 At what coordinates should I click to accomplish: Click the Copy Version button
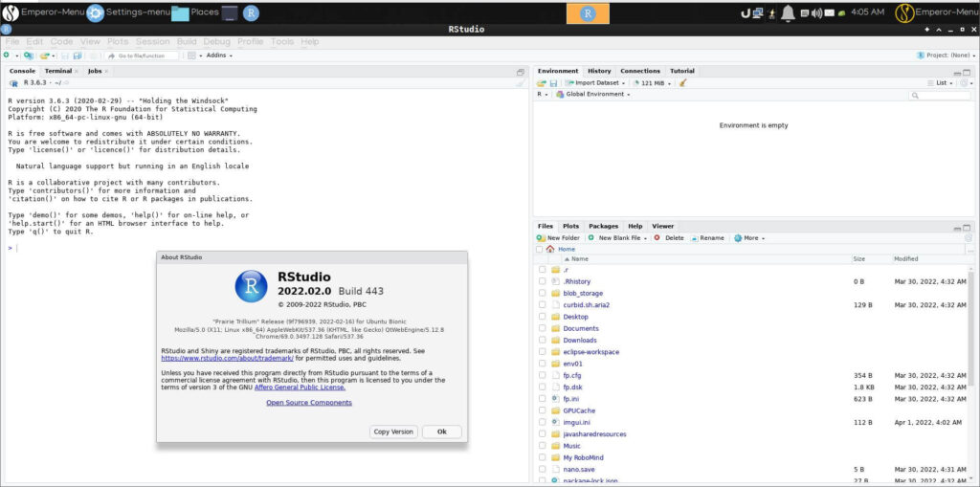[393, 432]
